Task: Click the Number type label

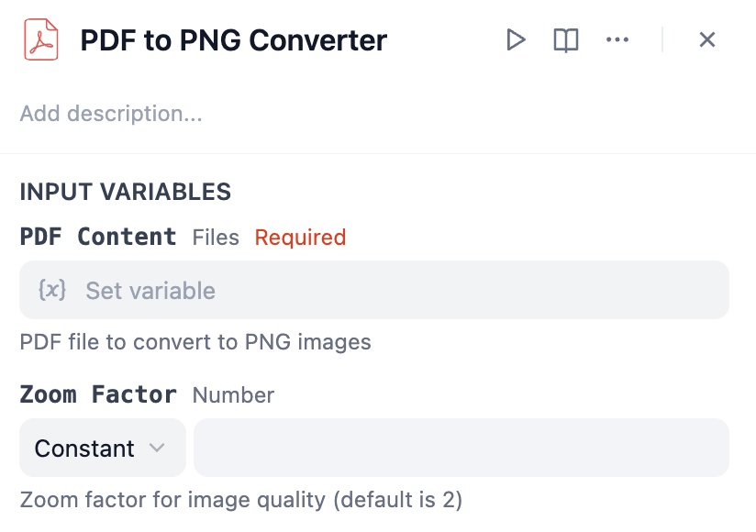Action: coord(233,395)
